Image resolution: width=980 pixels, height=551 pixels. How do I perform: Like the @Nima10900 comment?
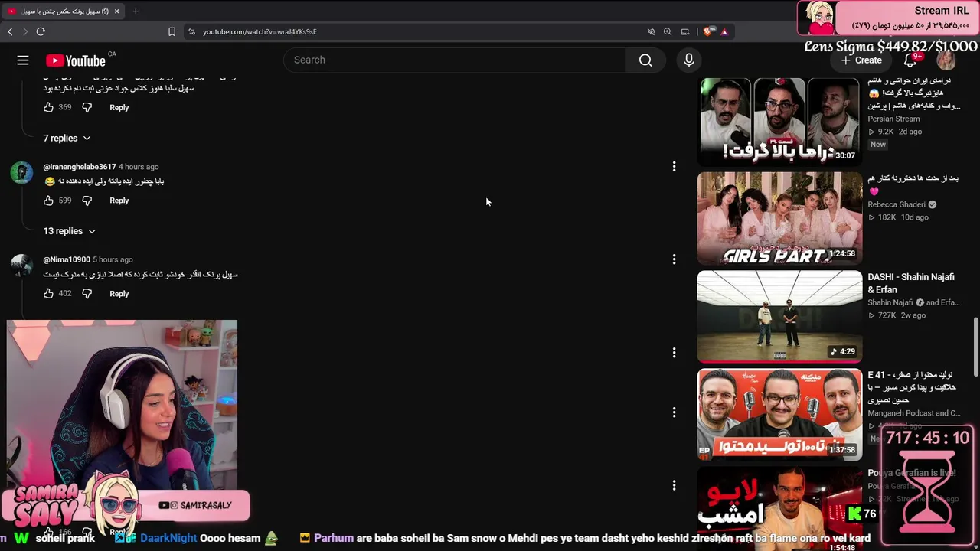(x=48, y=294)
